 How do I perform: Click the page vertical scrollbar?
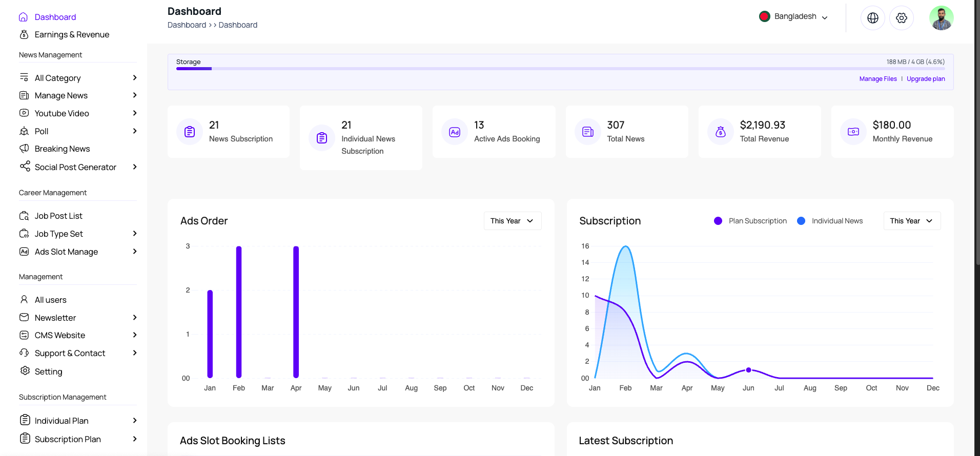977,132
